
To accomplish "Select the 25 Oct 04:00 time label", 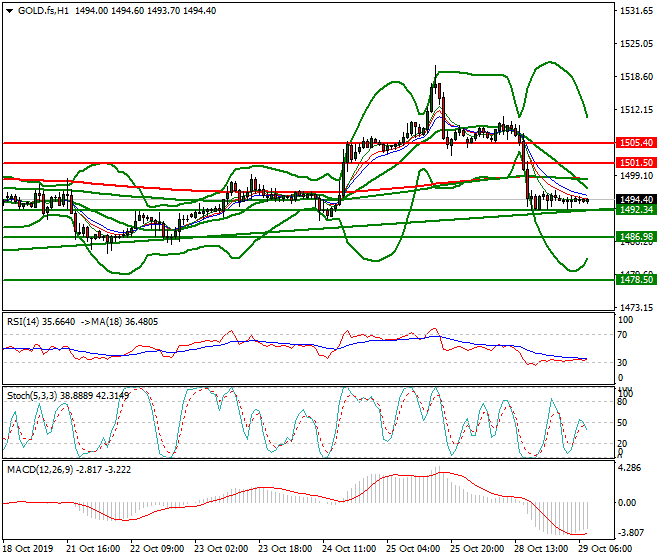I will 413,549.
